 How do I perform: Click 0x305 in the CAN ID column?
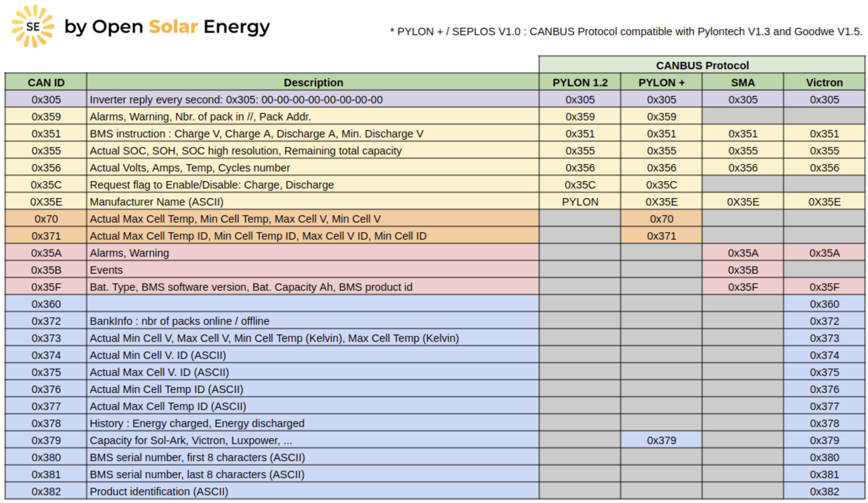click(x=46, y=99)
